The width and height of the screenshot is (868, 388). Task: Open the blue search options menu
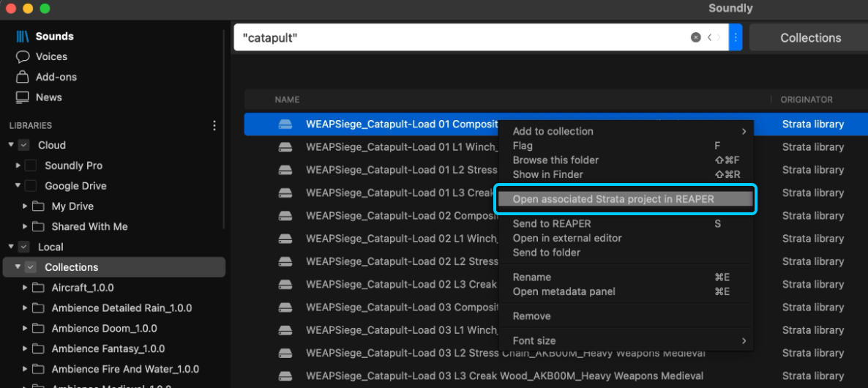[736, 37]
